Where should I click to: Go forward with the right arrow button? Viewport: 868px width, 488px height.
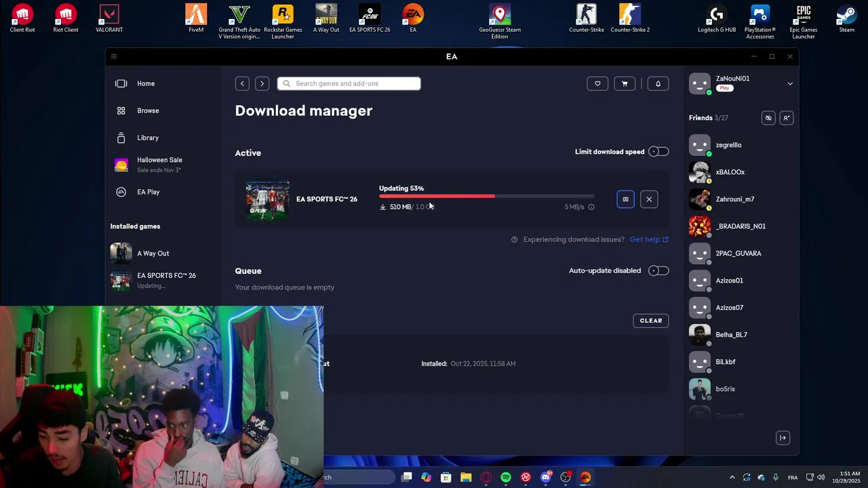click(x=262, y=83)
